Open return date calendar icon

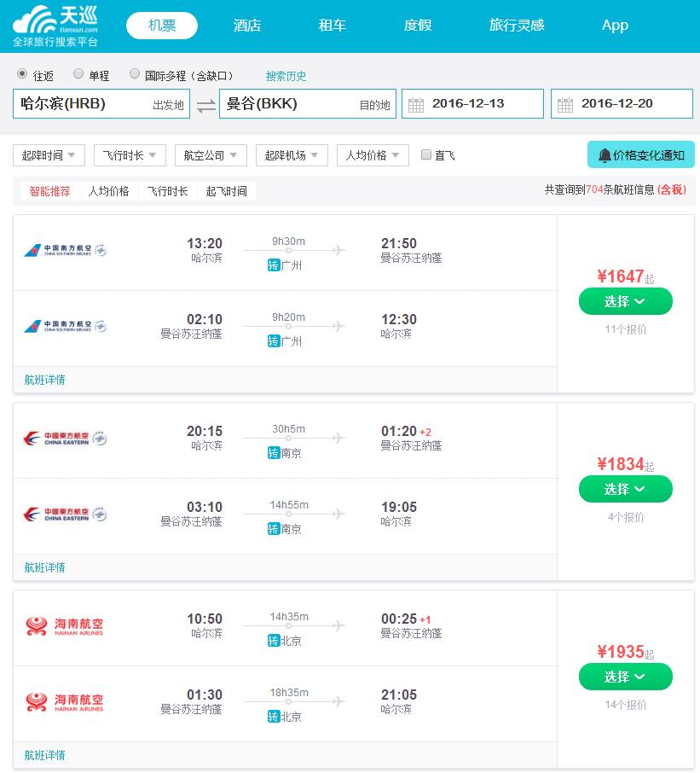[x=565, y=104]
